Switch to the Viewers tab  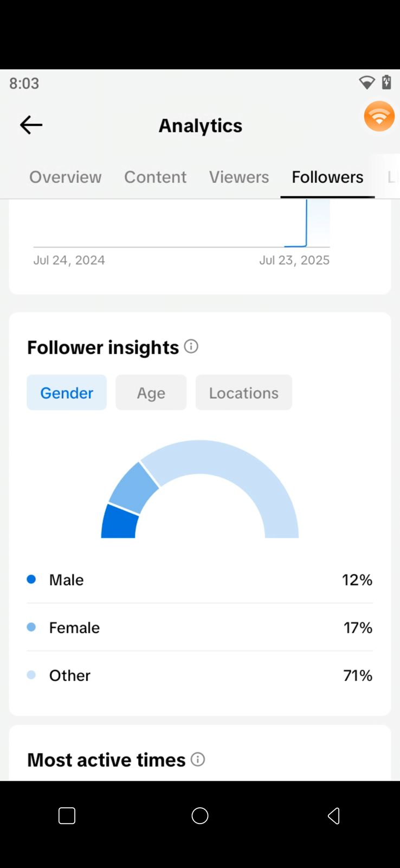[239, 177]
